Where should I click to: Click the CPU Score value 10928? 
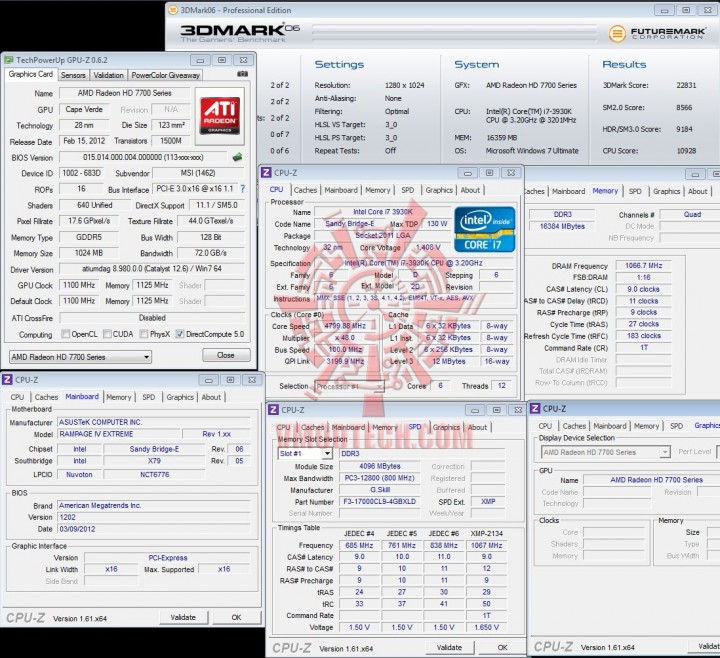click(686, 151)
